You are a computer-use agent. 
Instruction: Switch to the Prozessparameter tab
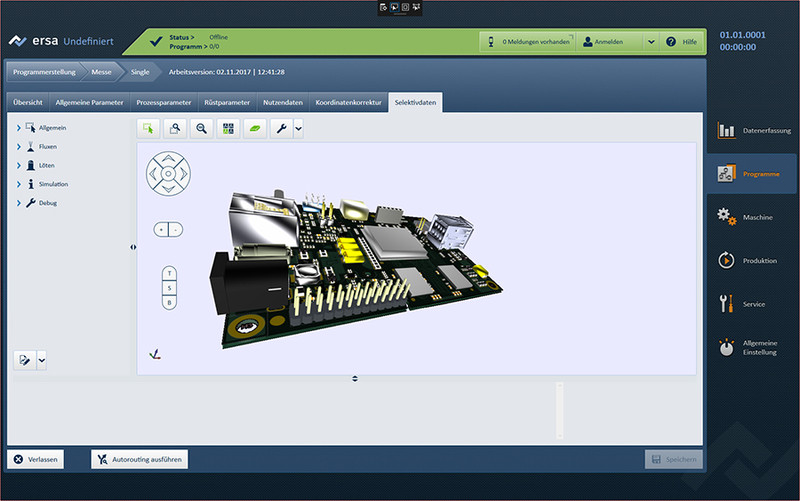(x=163, y=103)
